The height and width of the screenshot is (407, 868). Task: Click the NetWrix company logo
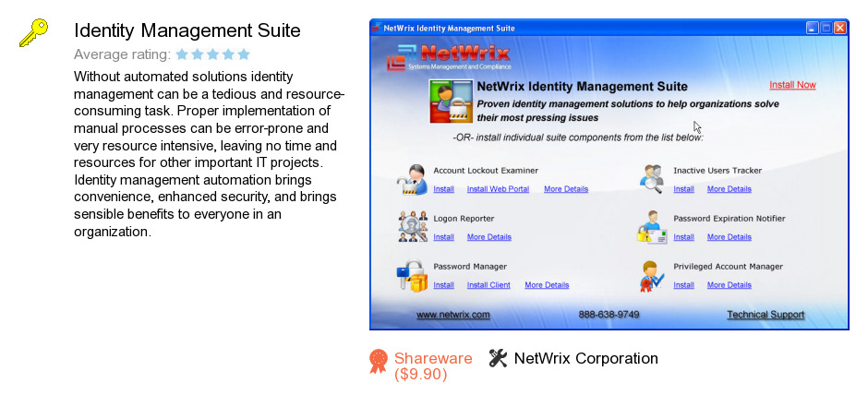click(x=449, y=57)
